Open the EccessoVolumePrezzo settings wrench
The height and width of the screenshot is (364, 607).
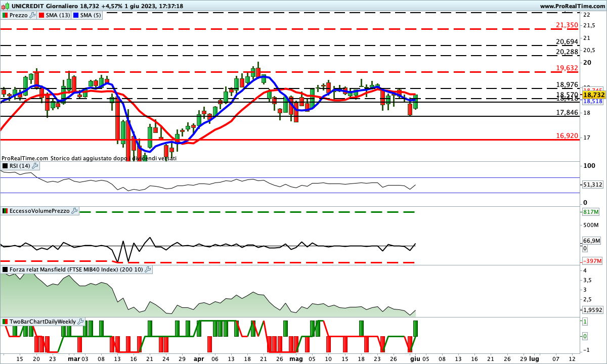74,211
